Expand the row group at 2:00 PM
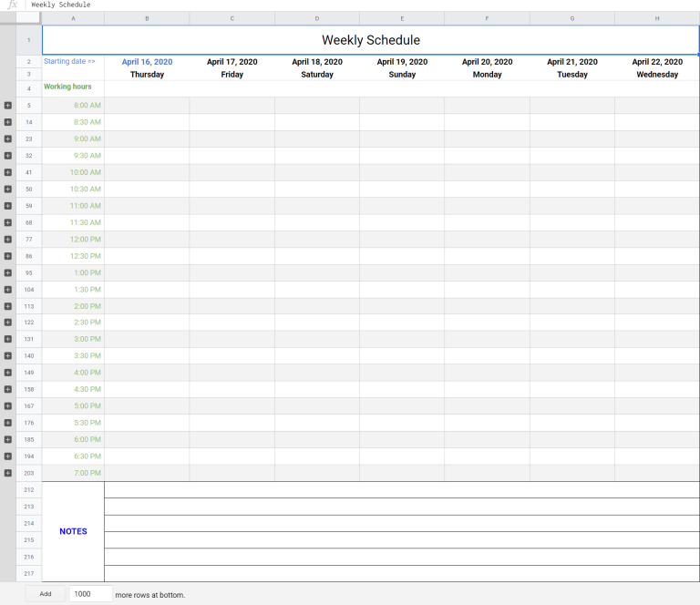The width and height of the screenshot is (700, 605). pos(8,306)
